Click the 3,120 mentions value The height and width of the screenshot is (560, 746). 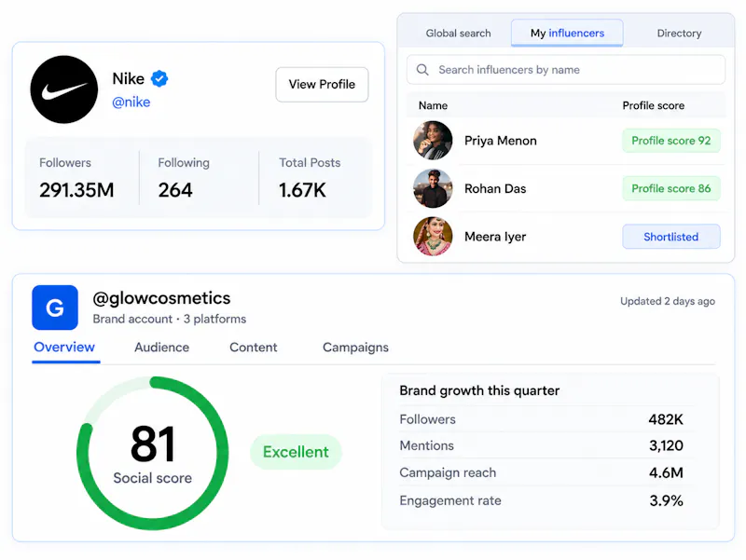pyautogui.click(x=666, y=445)
